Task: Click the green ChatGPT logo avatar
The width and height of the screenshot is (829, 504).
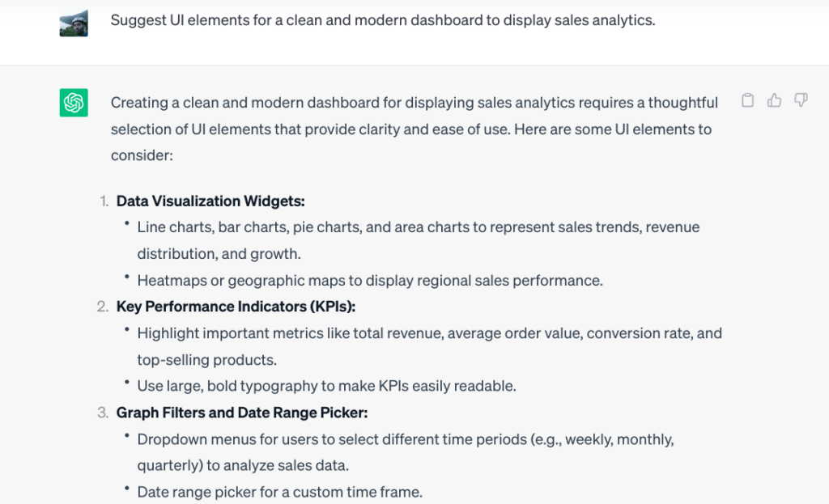Action: tap(74, 103)
